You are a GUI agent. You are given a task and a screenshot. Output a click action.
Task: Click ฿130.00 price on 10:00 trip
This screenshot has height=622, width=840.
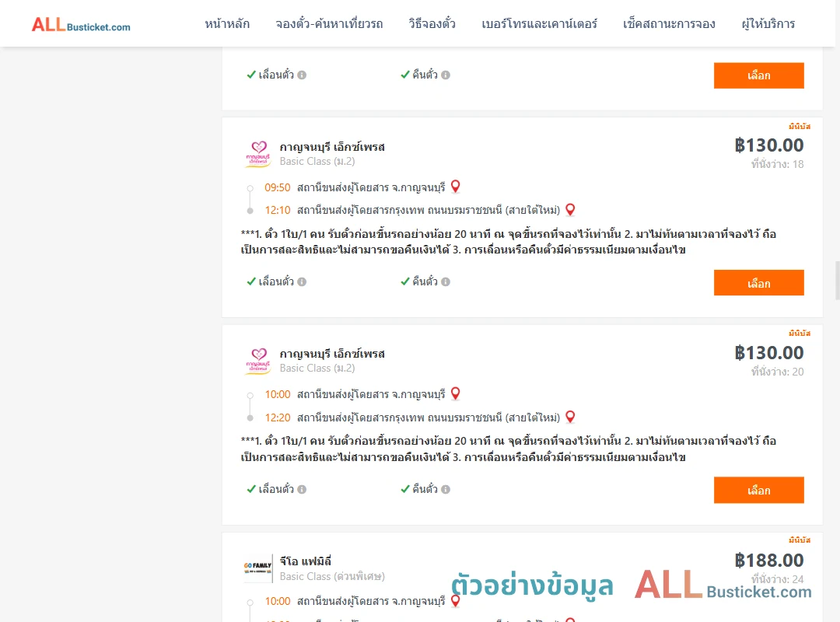tap(768, 352)
